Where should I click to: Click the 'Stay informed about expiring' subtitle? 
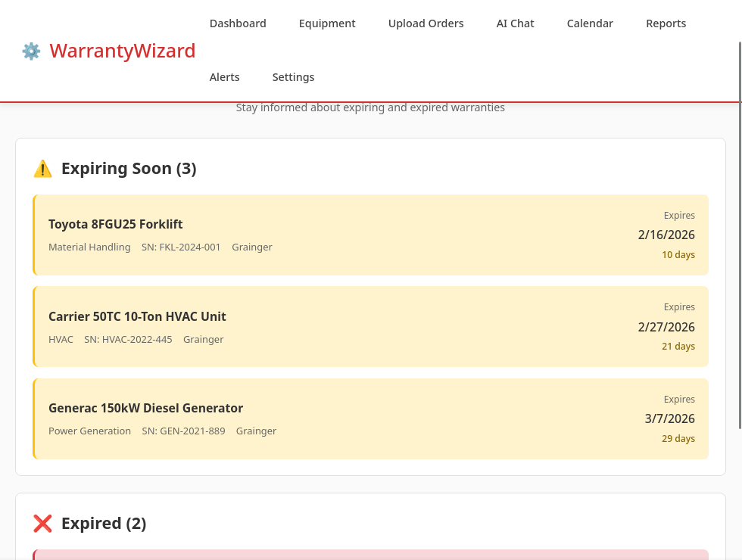370,107
